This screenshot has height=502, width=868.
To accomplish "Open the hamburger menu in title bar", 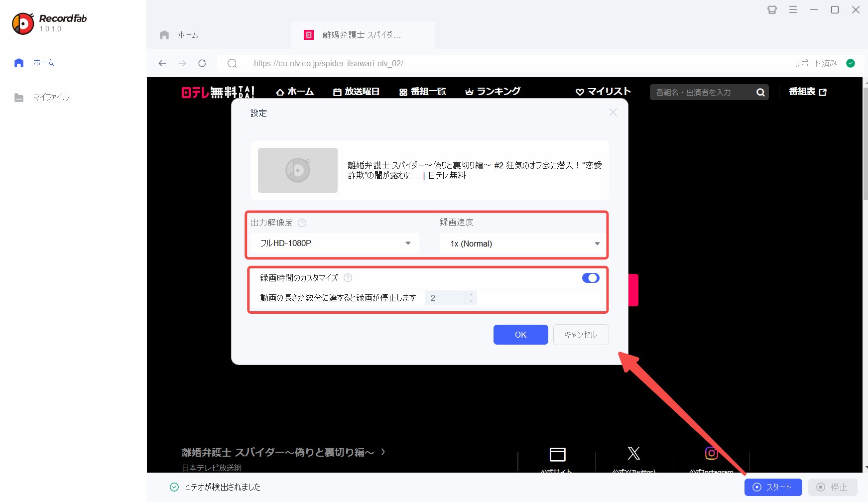I will [x=793, y=9].
